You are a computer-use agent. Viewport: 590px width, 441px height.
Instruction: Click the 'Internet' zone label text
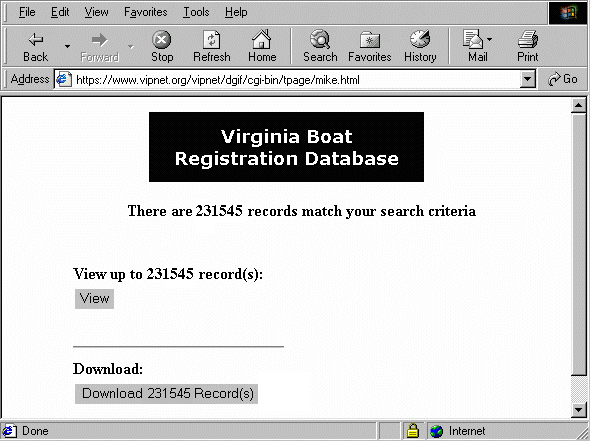[x=467, y=431]
